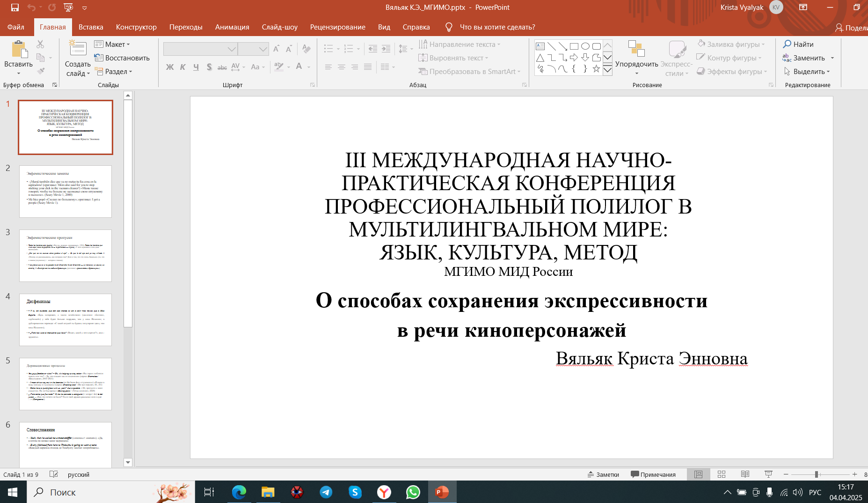Image resolution: width=868 pixels, height=503 pixels.
Task: Toggle underline Ч formatting
Action: tap(196, 67)
